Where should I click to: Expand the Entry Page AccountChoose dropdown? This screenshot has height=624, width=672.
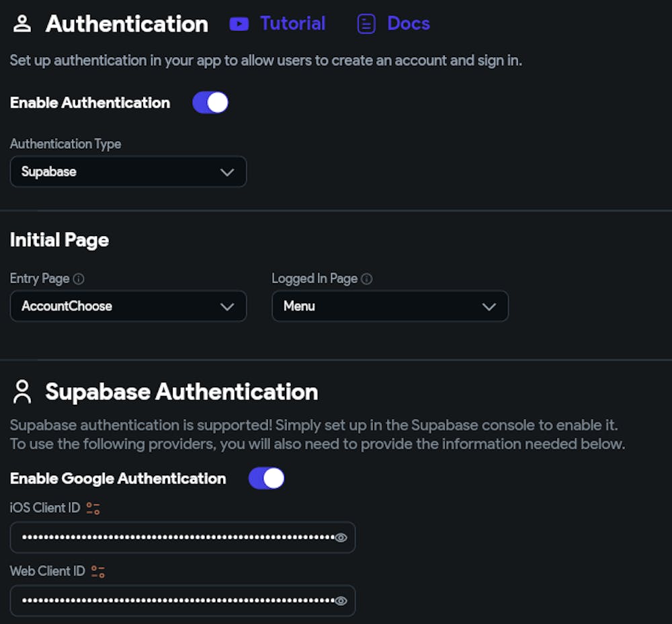click(128, 307)
